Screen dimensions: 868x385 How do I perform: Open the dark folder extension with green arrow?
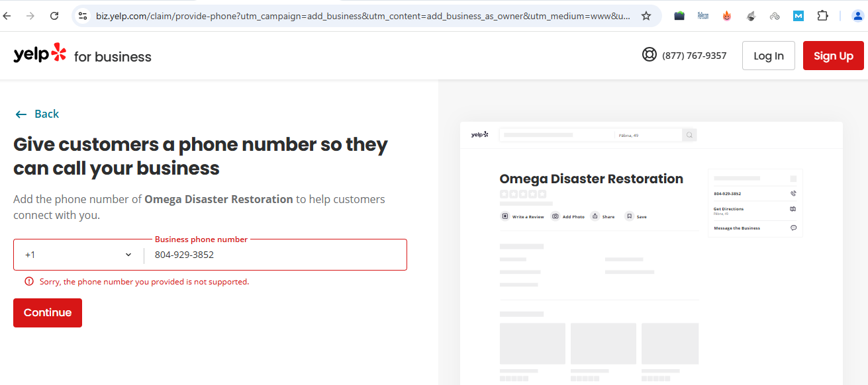[x=679, y=16]
